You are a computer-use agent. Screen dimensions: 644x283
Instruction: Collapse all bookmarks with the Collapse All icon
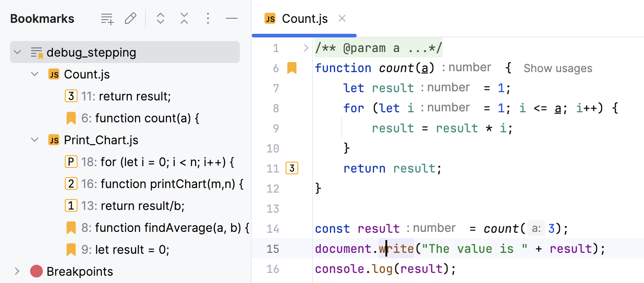tap(184, 19)
